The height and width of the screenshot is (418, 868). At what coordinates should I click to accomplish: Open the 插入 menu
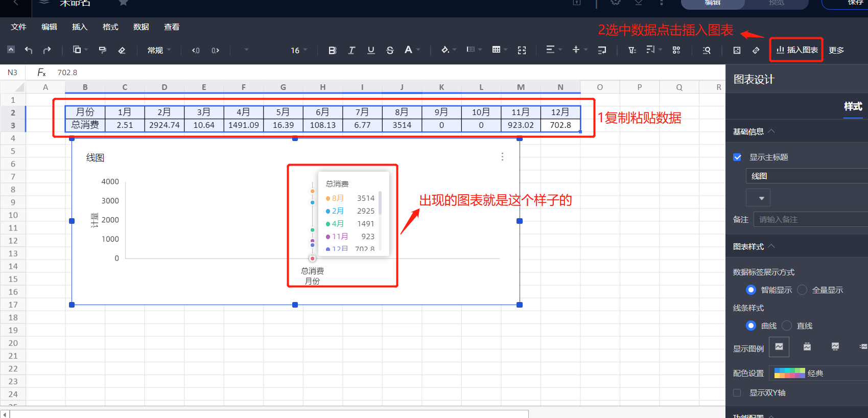pyautogui.click(x=80, y=27)
